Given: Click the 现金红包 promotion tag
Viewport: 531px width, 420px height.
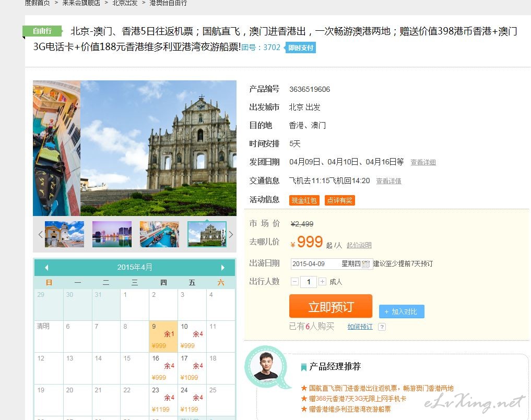Looking at the screenshot, I should (x=304, y=200).
